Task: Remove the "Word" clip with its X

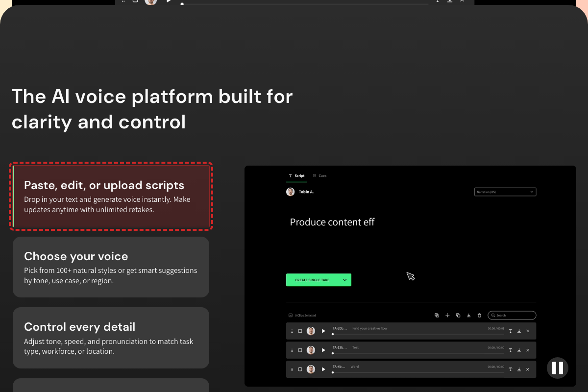Action: tap(528, 369)
